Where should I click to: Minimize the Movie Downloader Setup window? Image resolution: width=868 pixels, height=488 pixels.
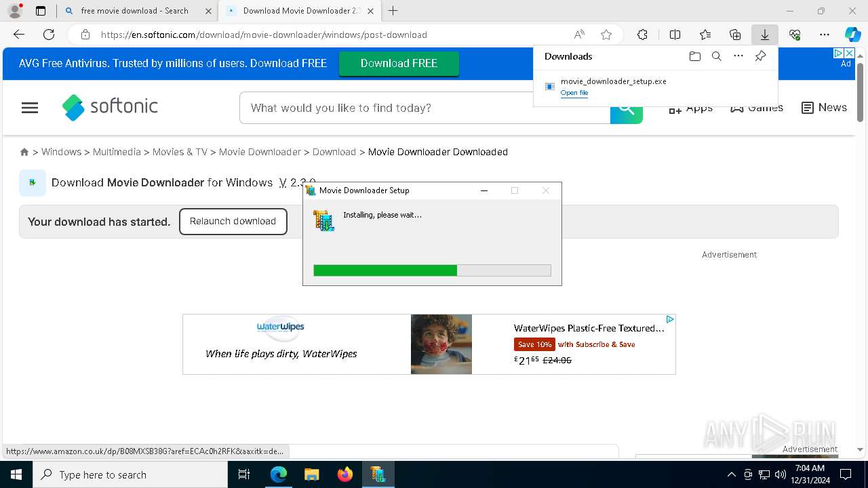(x=484, y=190)
